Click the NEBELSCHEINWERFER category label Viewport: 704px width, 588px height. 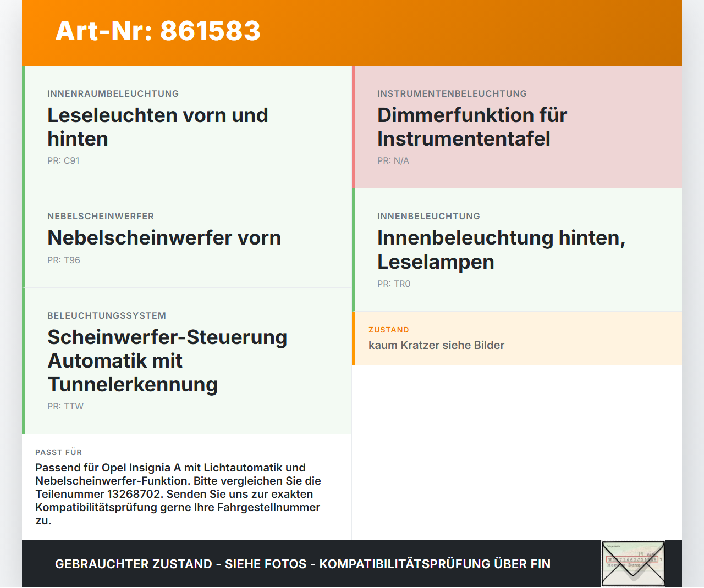pos(101,216)
